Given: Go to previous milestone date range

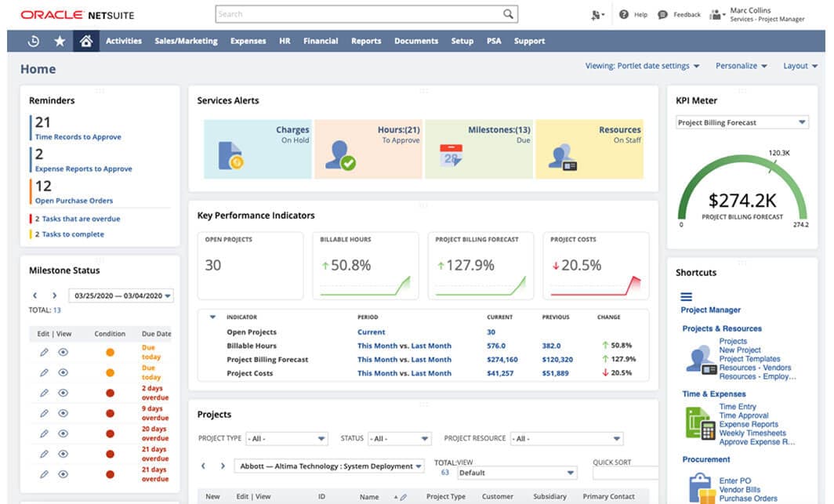Looking at the screenshot, I should 35,296.
